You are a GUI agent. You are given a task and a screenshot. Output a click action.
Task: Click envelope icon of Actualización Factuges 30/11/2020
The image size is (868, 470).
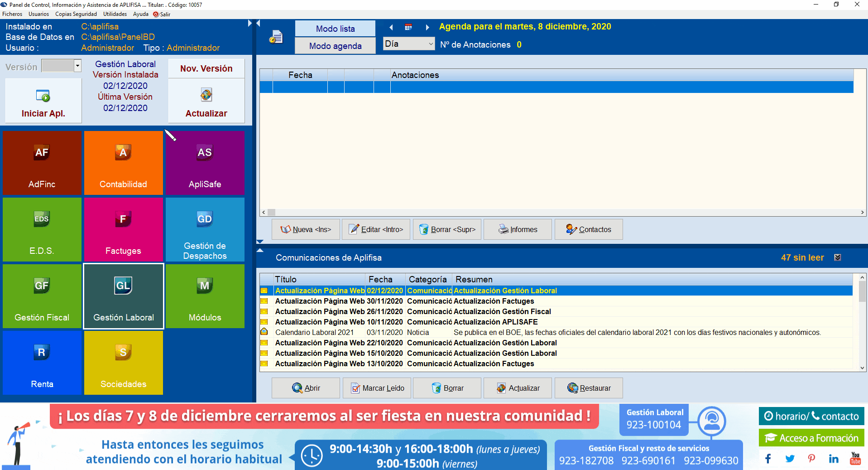pyautogui.click(x=264, y=301)
